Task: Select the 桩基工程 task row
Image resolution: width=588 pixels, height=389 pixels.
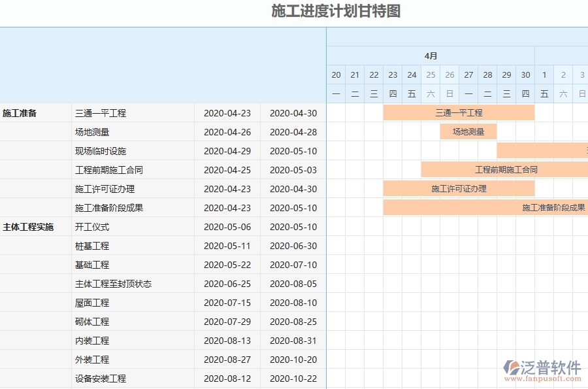Action: pyautogui.click(x=93, y=246)
